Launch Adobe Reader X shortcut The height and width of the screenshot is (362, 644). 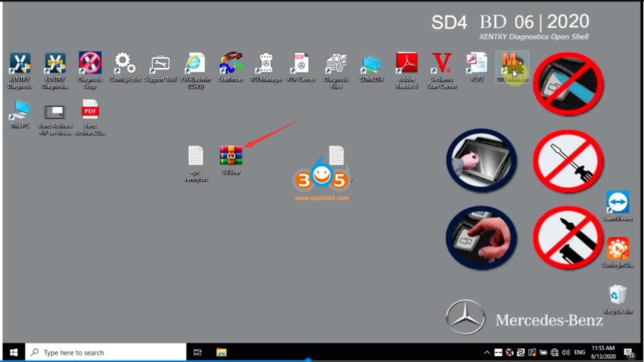pos(407,71)
